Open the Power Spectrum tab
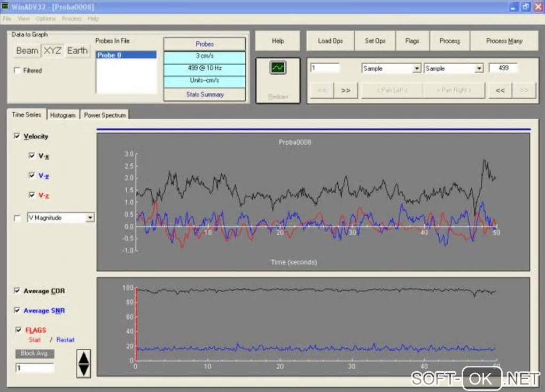Image resolution: width=545 pixels, height=392 pixels. point(105,115)
